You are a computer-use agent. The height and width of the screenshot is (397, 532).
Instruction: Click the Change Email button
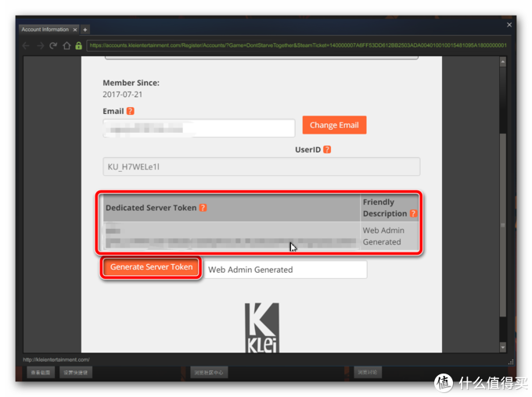[x=334, y=125]
